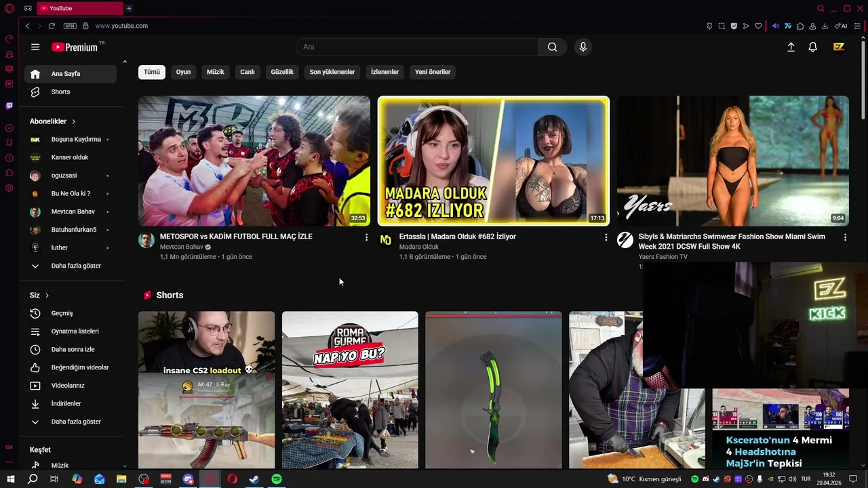Viewport: 868px width, 488px height.
Task: Open a new browser tab
Action: [x=129, y=8]
